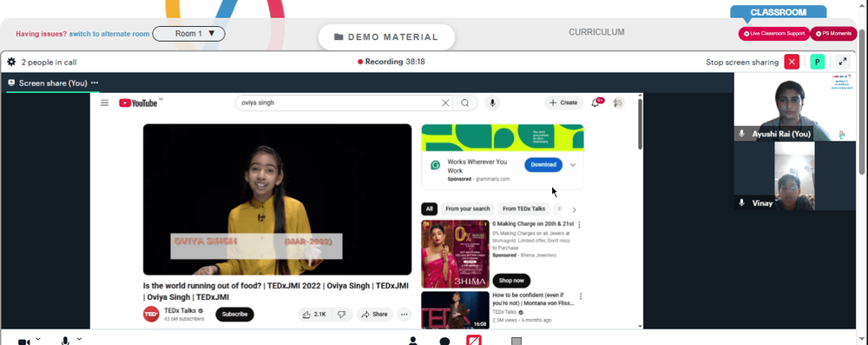Screen dimensions: 868x345
Task: Open options for Bhima Jewellers ad
Action: point(580,224)
